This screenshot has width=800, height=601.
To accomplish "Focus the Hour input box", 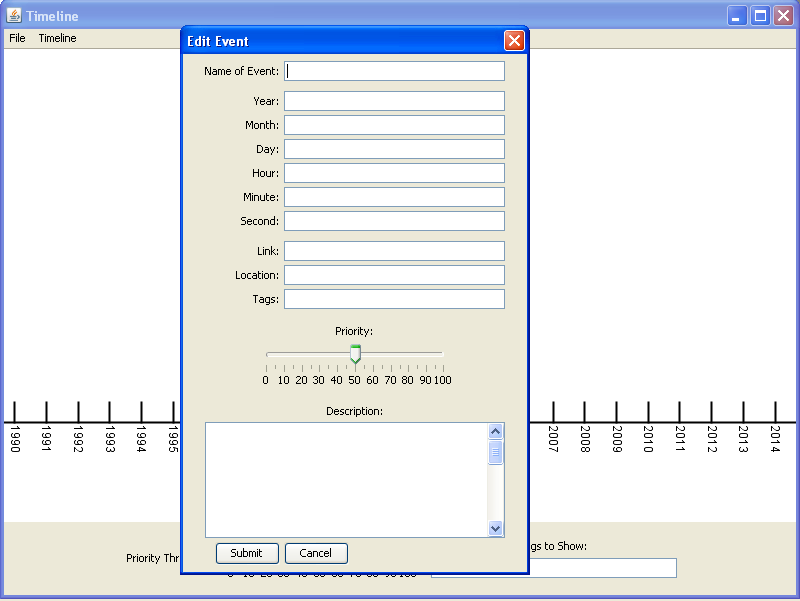I will [394, 173].
